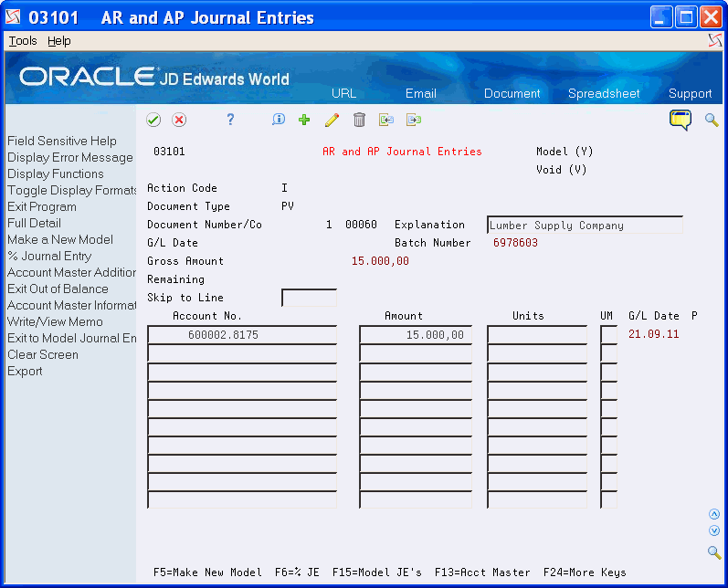Click the Email link in banner
The width and height of the screenshot is (728, 588).
click(421, 93)
